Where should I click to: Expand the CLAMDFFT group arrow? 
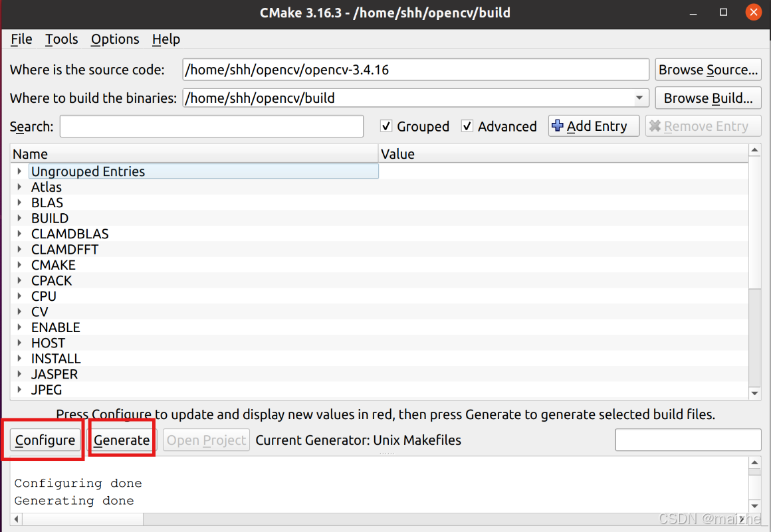tap(19, 249)
